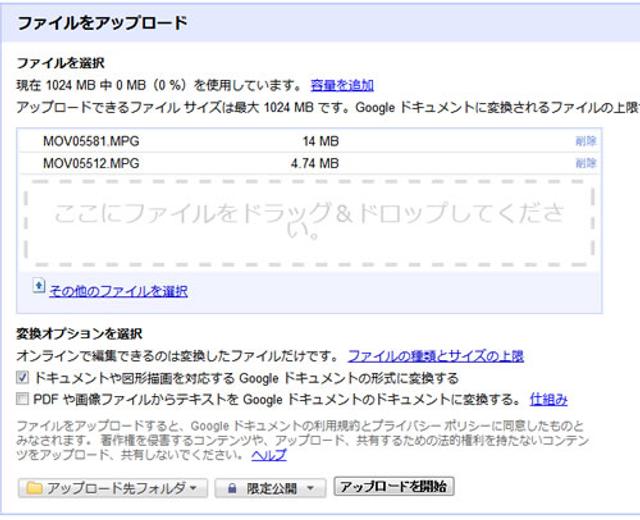640x520 pixels.
Task: Select the MOV05581.MPG file name
Action: tap(91, 141)
